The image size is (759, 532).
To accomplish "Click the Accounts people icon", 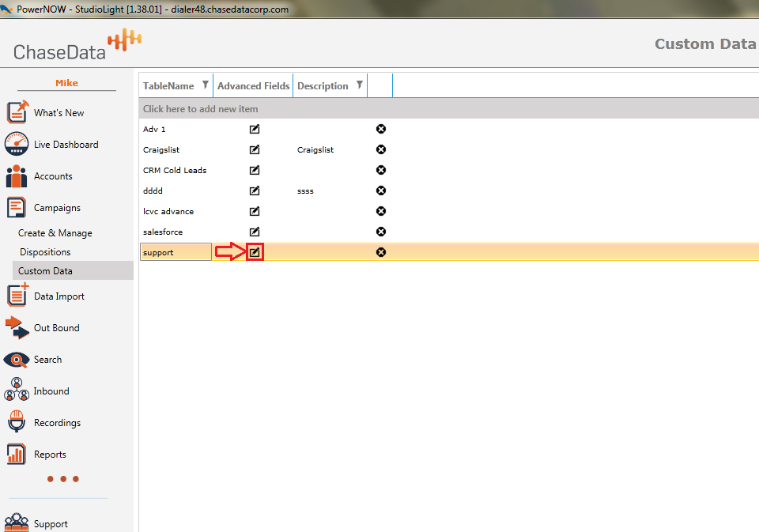I will pos(17,175).
